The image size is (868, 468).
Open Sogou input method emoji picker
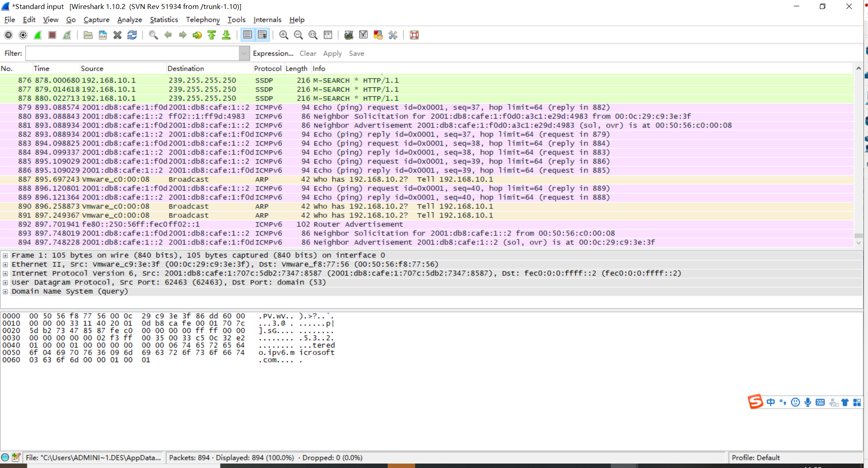(796, 402)
